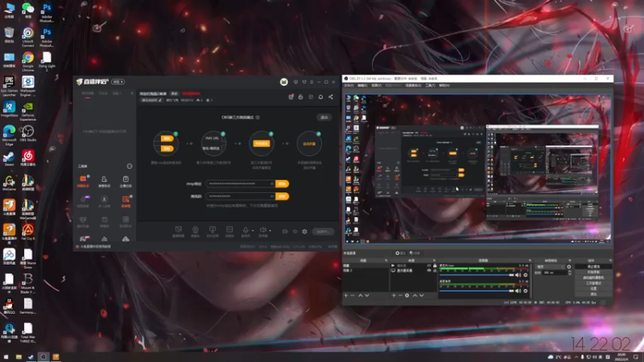Viewport: 644px width, 362px height.
Task: Open File (文件) menu in OBS
Action: (x=349, y=85)
